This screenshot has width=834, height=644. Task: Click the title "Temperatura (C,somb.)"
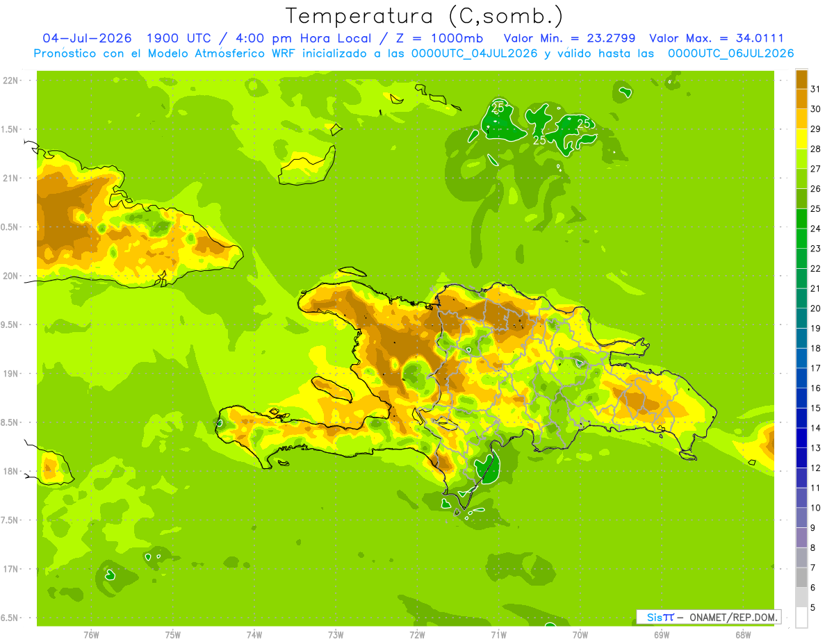pyautogui.click(x=424, y=16)
